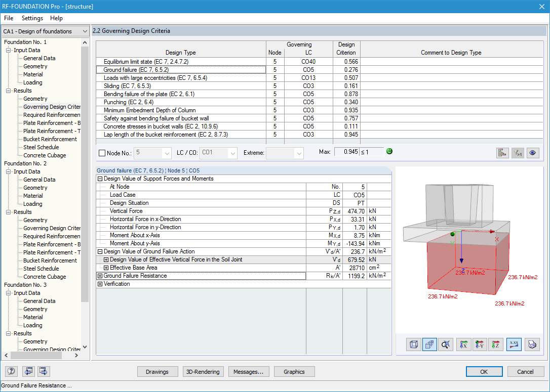Select Bucket Reinforcement under Foundation No. 1

(x=50, y=139)
